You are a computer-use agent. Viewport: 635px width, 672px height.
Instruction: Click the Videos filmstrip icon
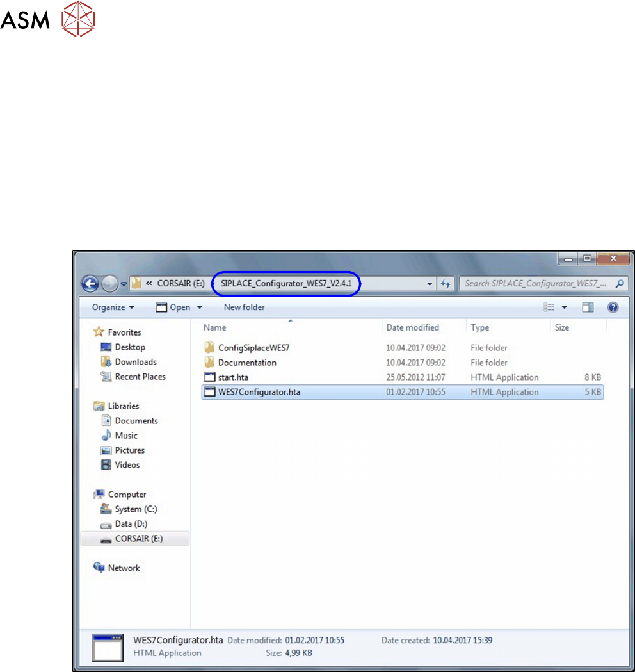pyautogui.click(x=106, y=464)
